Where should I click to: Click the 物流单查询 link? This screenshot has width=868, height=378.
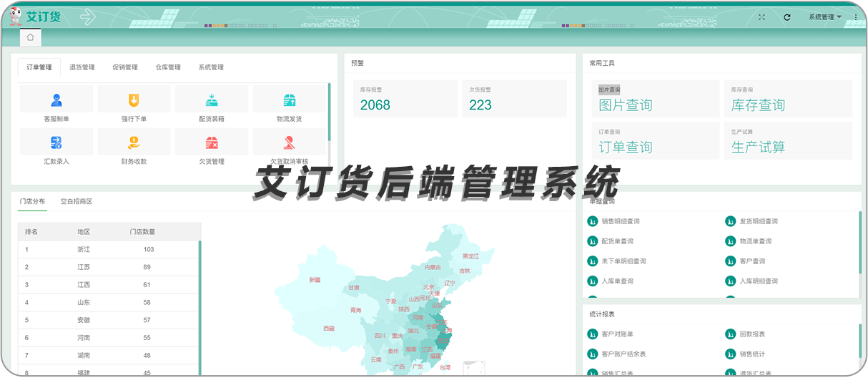(755, 242)
